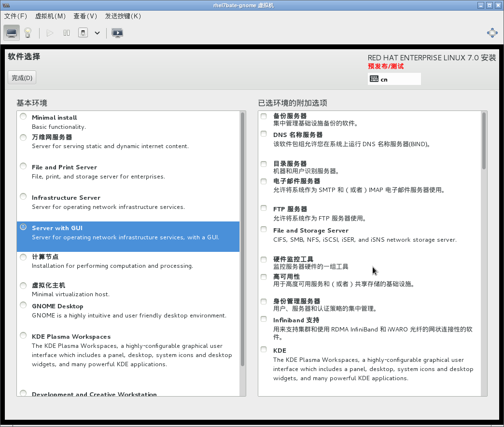Click 'CIFS, SMB, NFS, iSCSI' description text
This screenshot has height=427, width=504.
tap(365, 239)
